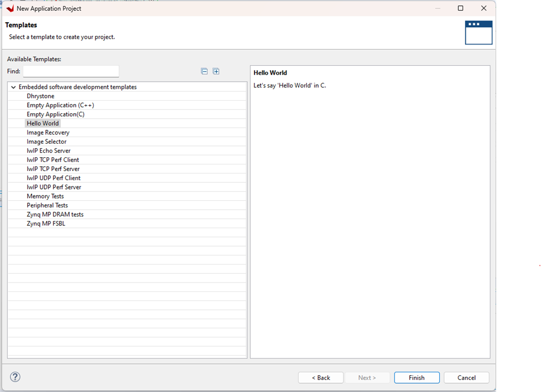Select the Dhrystone template
Screen dimensions: 541x392
[x=40, y=96]
